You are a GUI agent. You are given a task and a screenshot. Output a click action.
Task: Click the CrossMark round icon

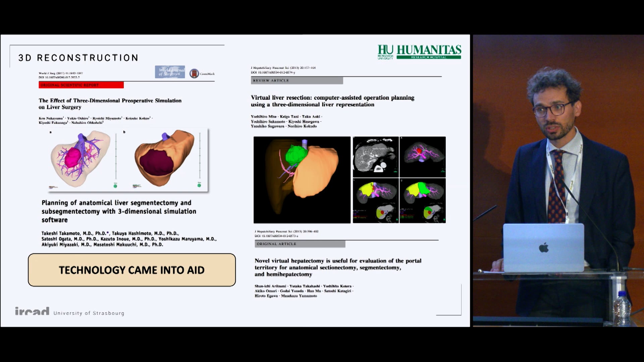point(194,73)
